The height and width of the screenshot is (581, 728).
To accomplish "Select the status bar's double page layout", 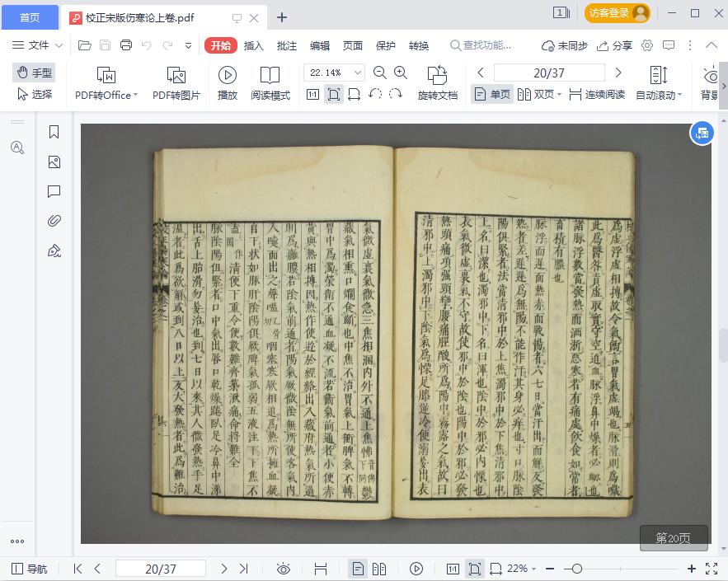I will (379, 569).
